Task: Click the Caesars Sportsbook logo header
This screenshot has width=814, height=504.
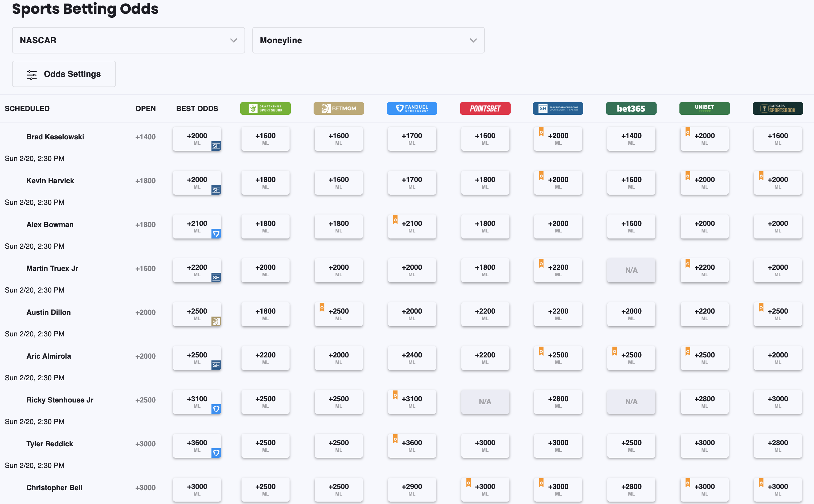Action: 778,108
